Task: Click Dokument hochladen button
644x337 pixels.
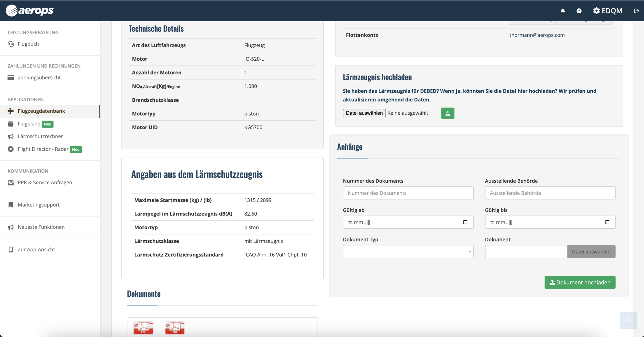Action: click(x=580, y=282)
